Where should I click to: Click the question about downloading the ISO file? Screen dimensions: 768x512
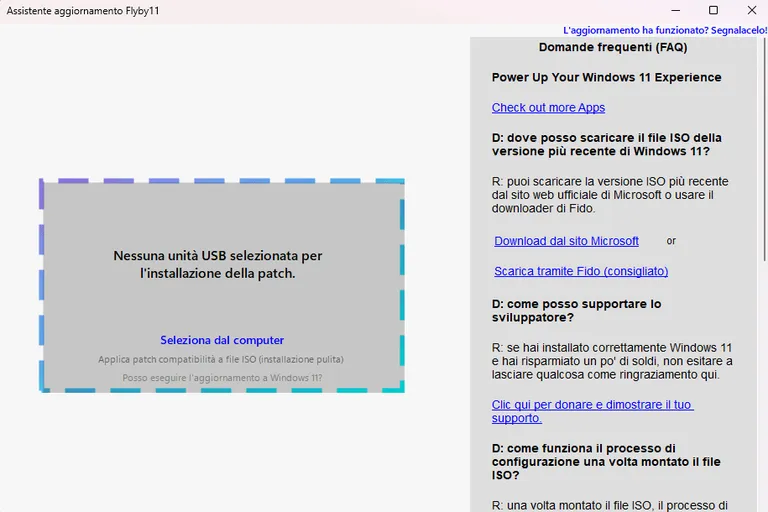(x=606, y=145)
